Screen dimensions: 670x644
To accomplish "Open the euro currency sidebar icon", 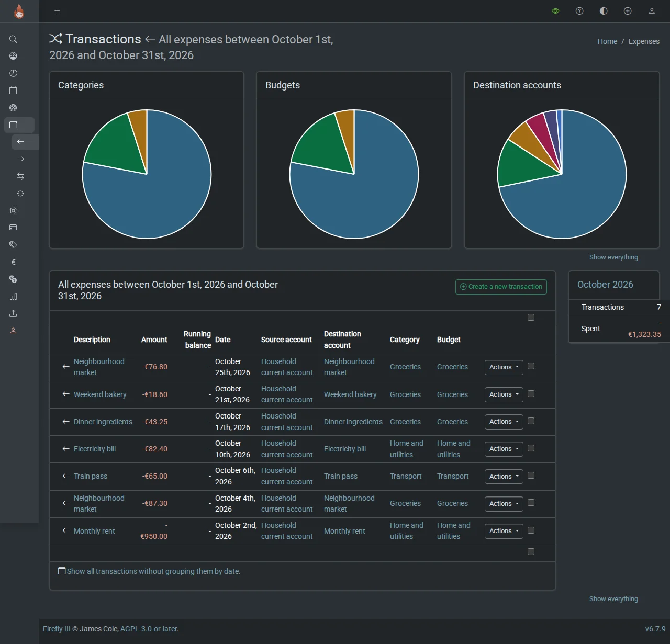I will 13,262.
